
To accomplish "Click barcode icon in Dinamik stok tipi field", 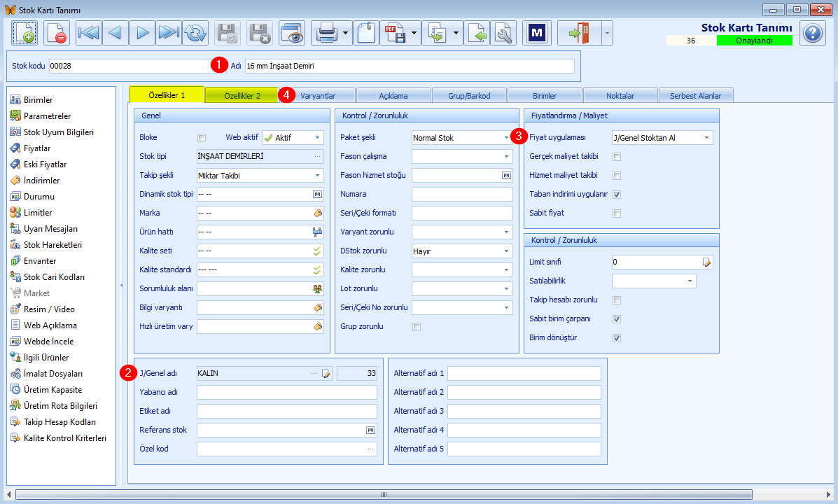I will [317, 194].
